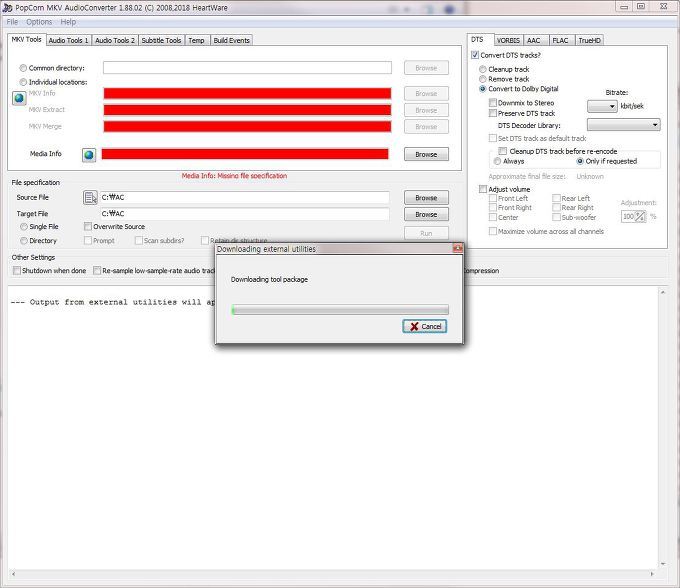Enable Shutdown when done
680x588 pixels.
[x=16, y=271]
